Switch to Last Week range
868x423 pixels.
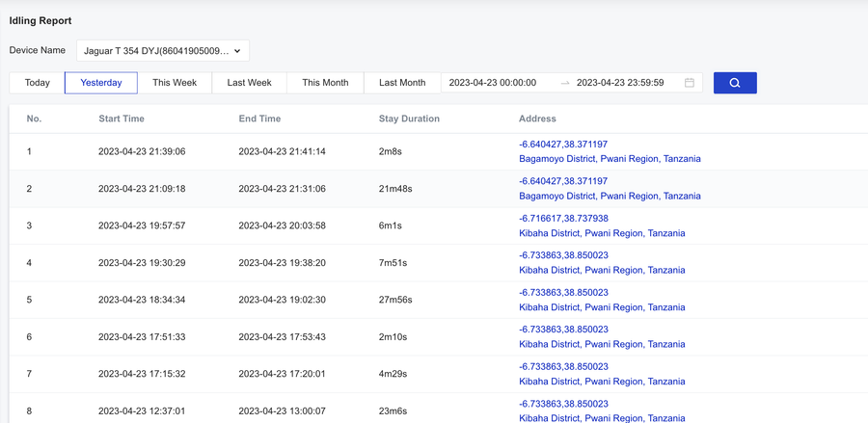(x=249, y=83)
